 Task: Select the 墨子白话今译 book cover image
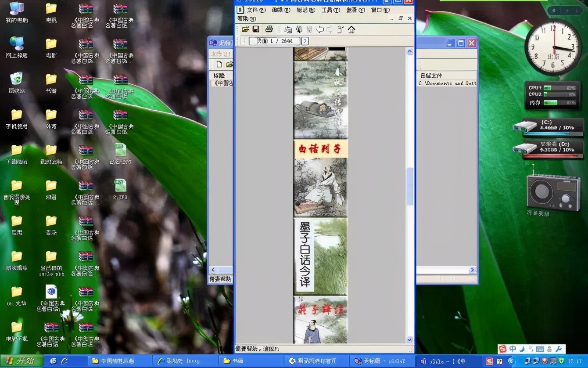(x=321, y=256)
